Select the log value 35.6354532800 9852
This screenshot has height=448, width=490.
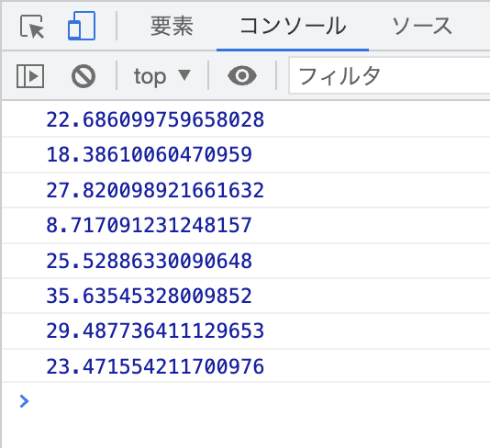pos(149,296)
